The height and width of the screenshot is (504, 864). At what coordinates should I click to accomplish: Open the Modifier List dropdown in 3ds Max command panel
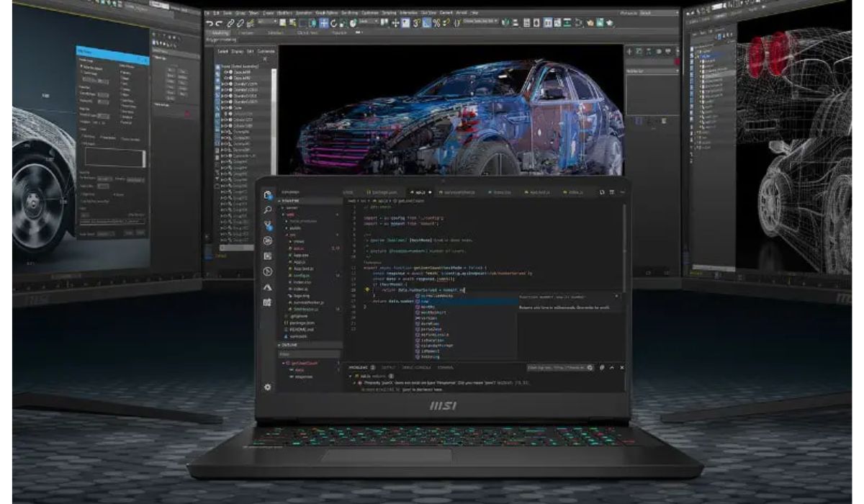[x=652, y=71]
